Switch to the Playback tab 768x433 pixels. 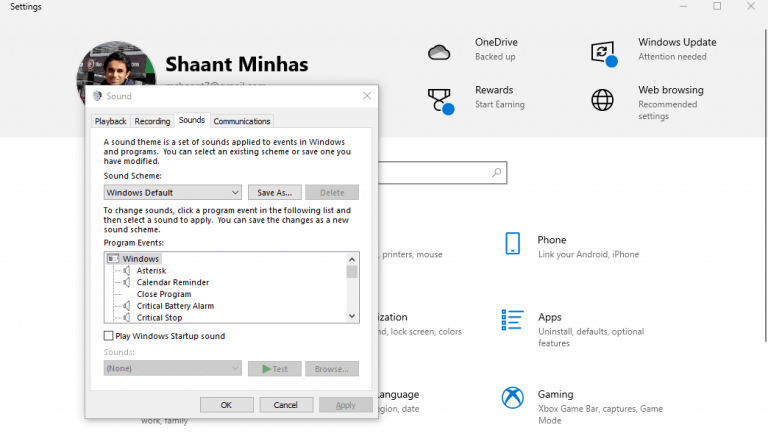[x=110, y=121]
